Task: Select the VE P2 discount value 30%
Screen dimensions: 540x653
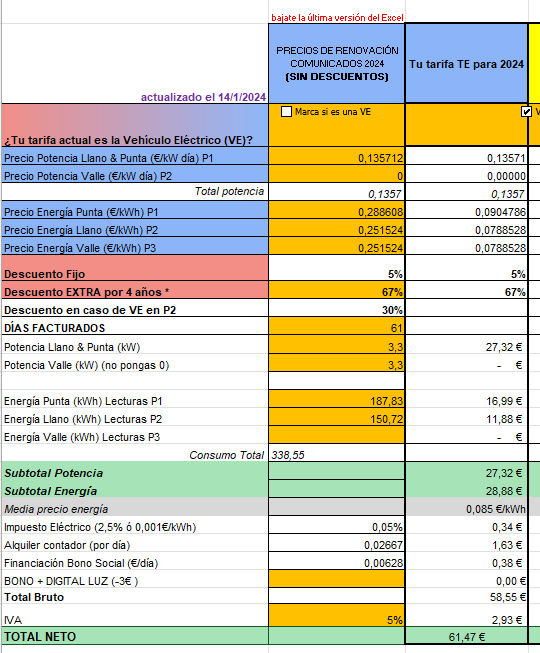Action: coord(337,310)
